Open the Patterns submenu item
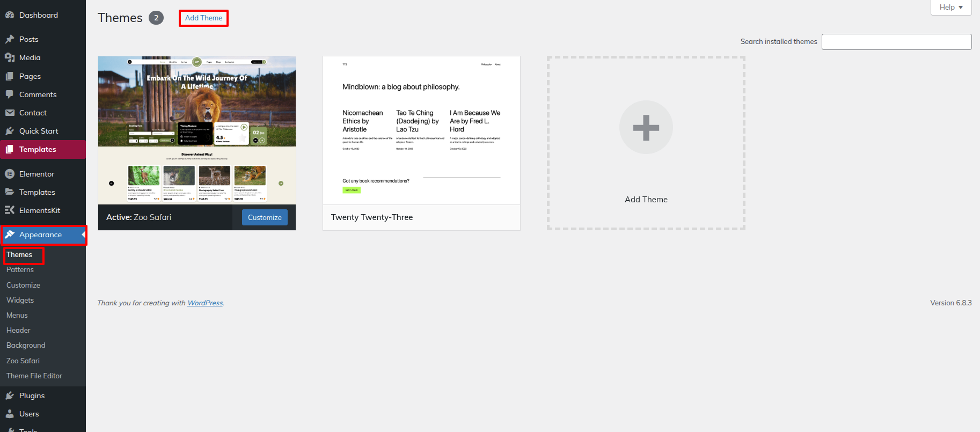The height and width of the screenshot is (432, 980). point(20,269)
